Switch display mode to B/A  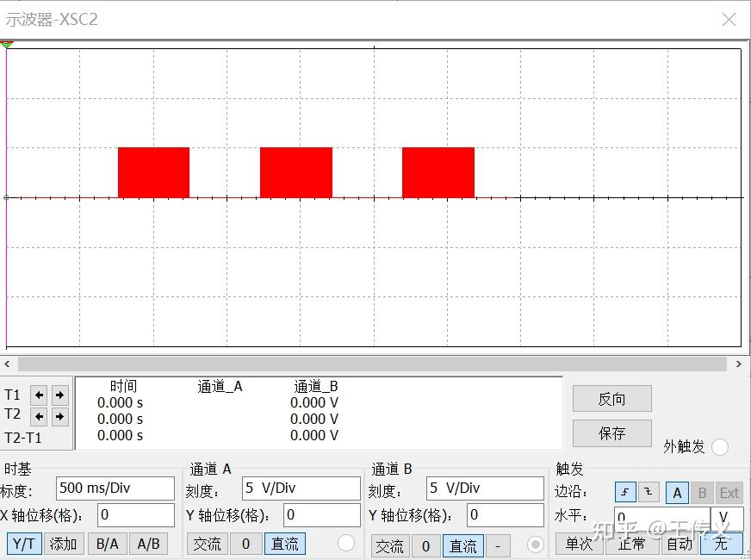point(106,545)
